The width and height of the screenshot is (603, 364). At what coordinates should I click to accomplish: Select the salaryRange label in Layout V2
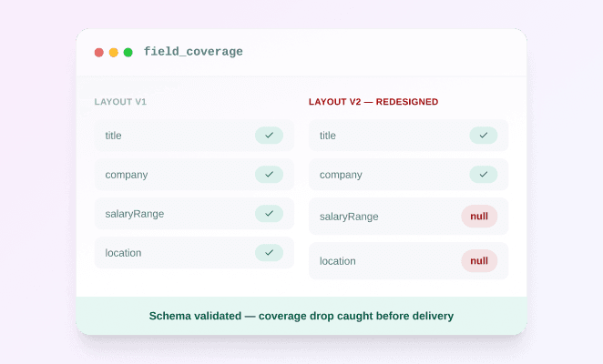349,217
